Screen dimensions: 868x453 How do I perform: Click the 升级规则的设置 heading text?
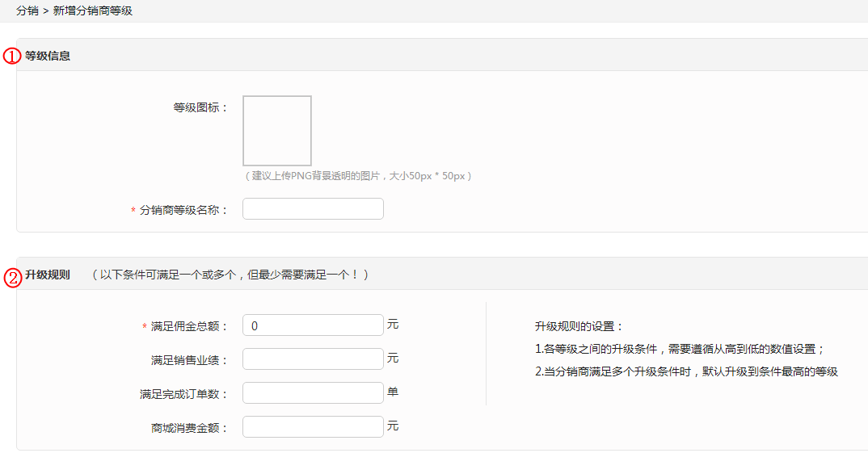(579, 327)
